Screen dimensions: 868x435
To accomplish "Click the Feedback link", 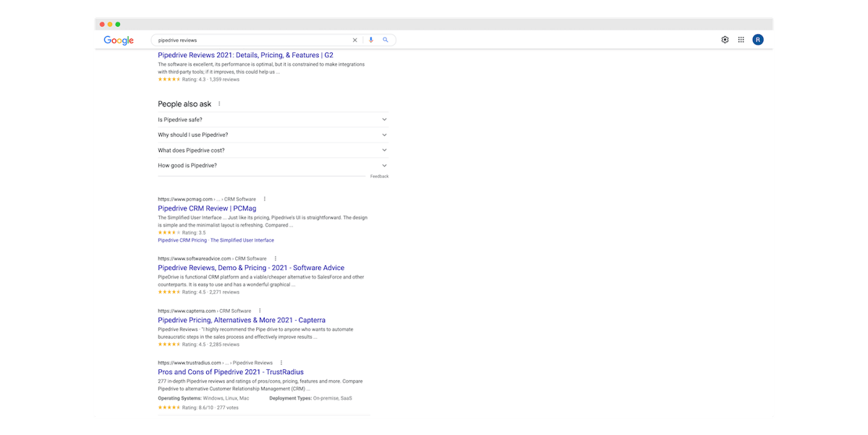I will (379, 177).
